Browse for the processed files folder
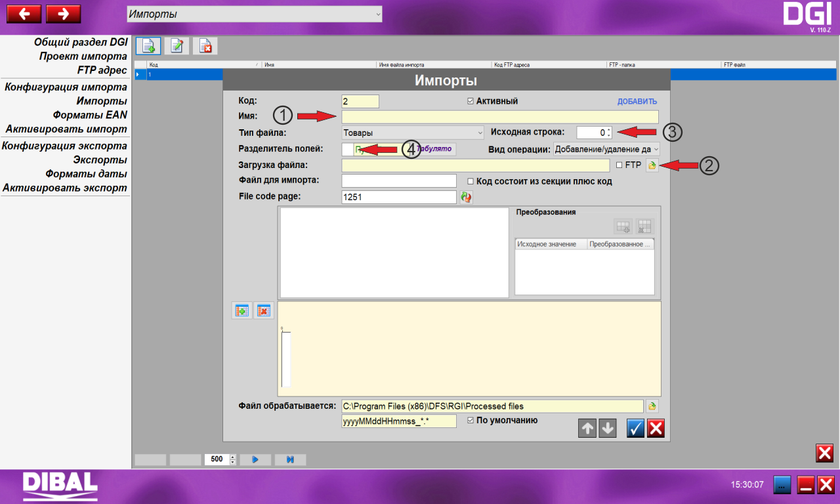The width and height of the screenshot is (840, 504). coord(652,406)
